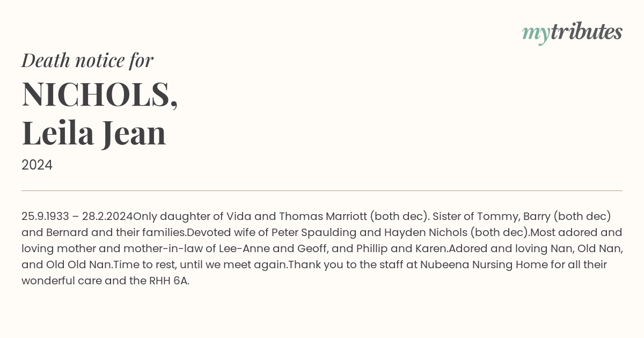Click the phrase "Old Old Nan"
This screenshot has height=338, width=644.
(x=78, y=264)
